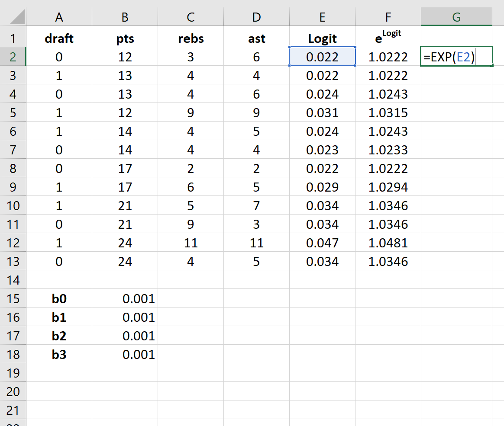
Task: Select row 2 header
Action: click(13, 57)
